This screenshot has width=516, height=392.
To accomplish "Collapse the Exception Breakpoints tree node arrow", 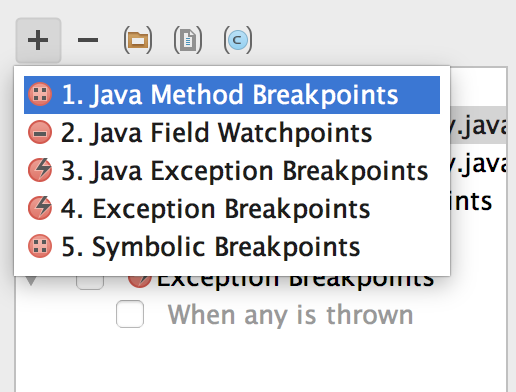I will tap(31, 281).
